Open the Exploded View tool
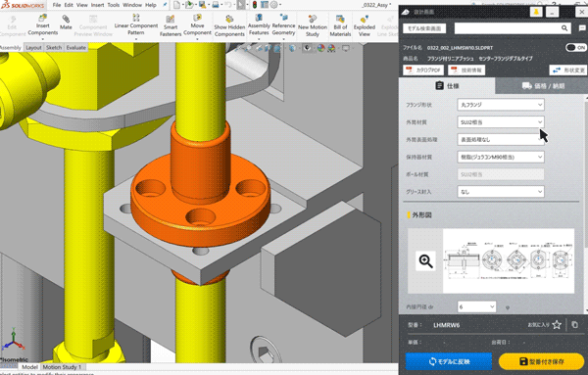588x375 pixels. 365,25
